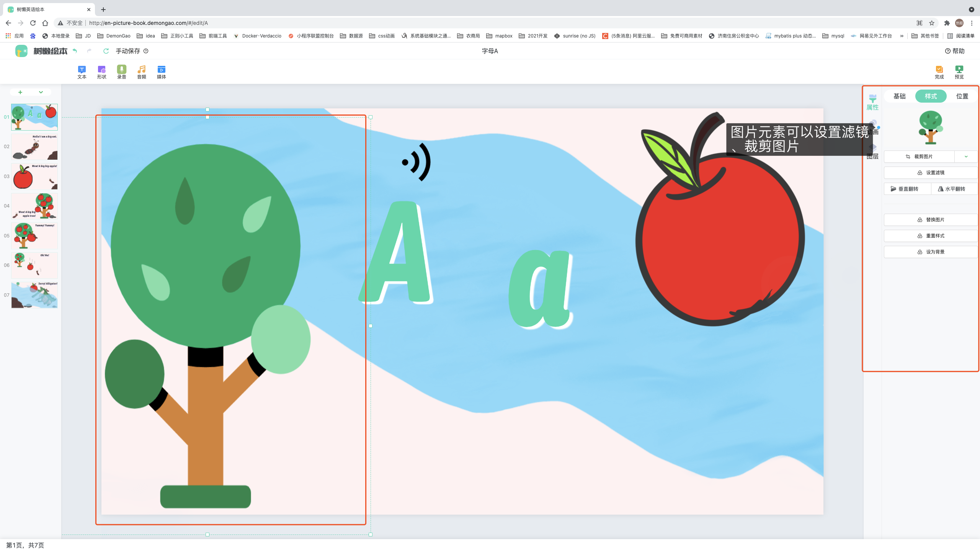Click the 帮助 help link
The image size is (980, 551).
(955, 51)
